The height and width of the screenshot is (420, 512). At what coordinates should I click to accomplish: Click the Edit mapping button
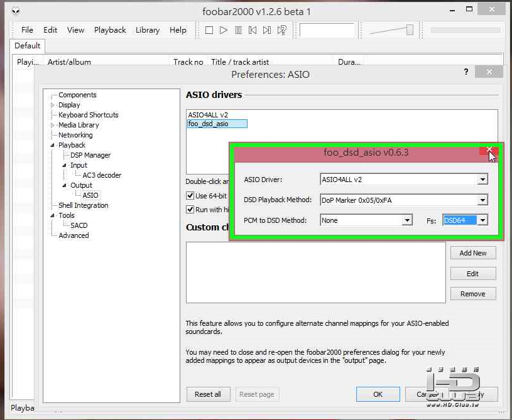click(x=473, y=274)
